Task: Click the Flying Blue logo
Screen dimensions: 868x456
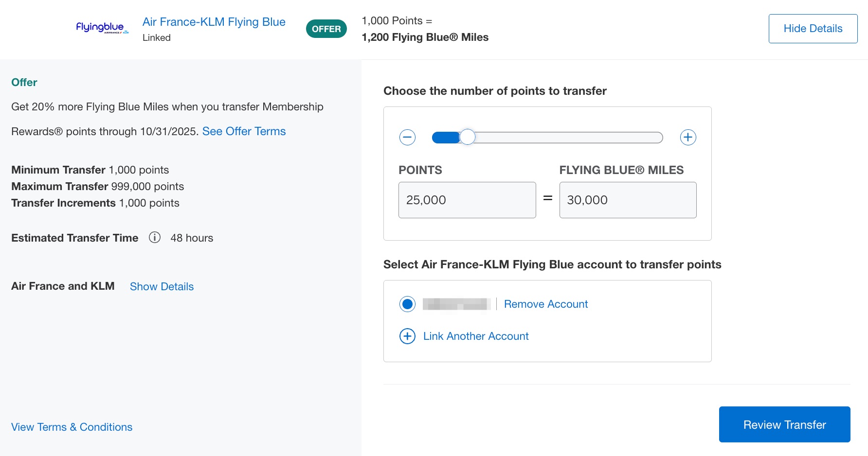Action: coord(102,28)
